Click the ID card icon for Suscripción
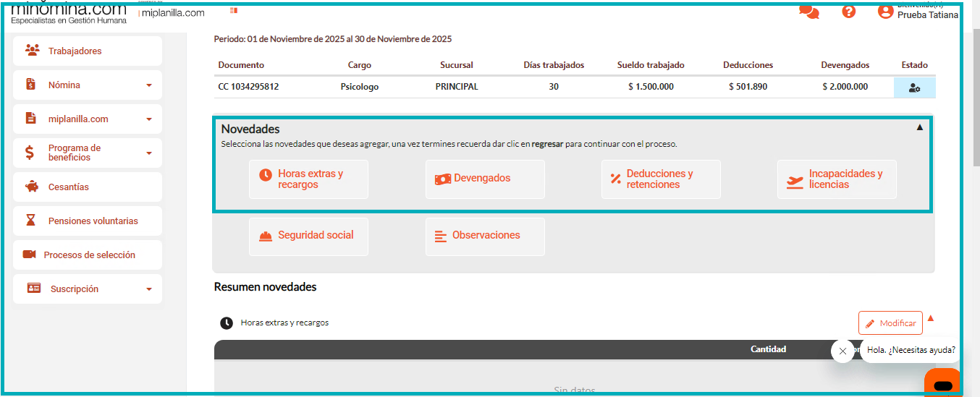980x397 pixels. tap(34, 288)
